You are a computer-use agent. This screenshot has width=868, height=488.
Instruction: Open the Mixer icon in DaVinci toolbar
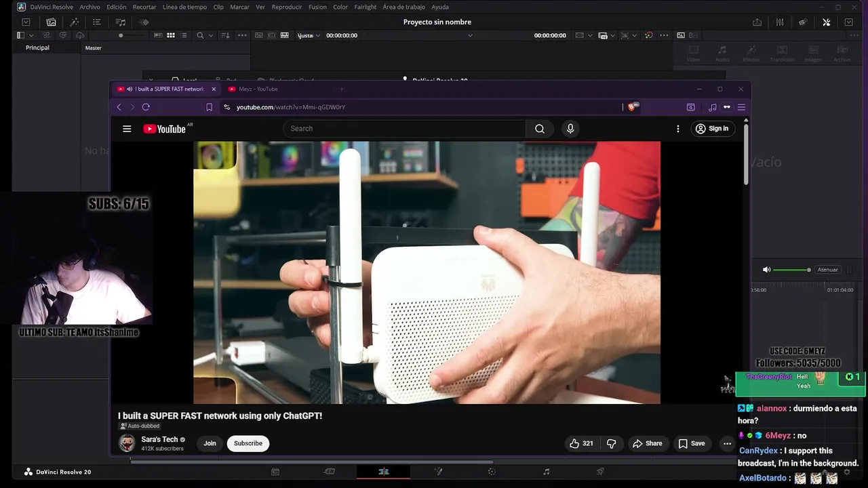780,22
